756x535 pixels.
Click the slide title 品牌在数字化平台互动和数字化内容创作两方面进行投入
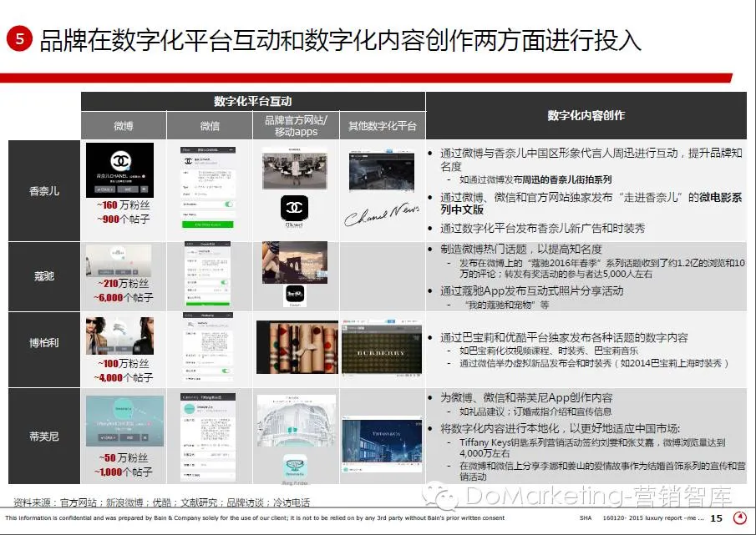(340, 39)
